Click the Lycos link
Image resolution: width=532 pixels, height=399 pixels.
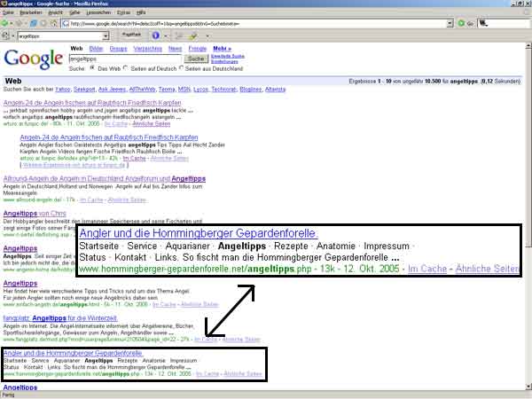[x=200, y=90]
